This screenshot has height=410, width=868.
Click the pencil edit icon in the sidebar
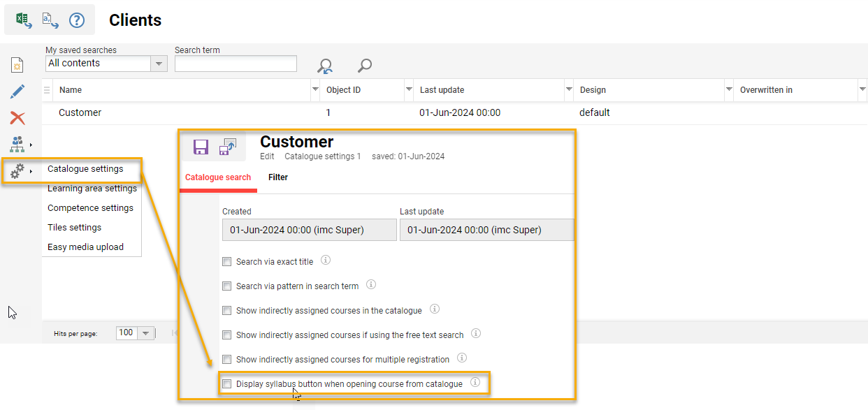(17, 91)
